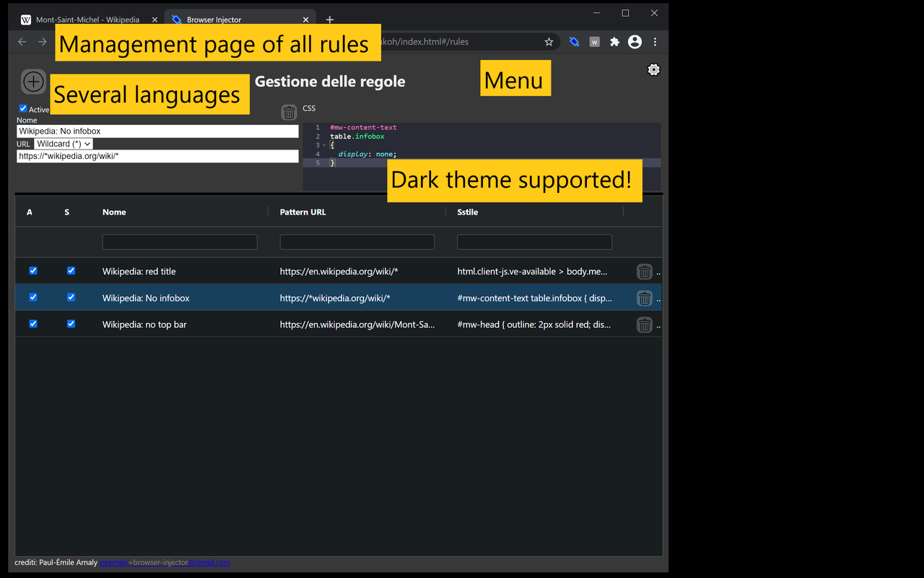Open the Chrome extensions puzzle icon
924x578 pixels.
tap(614, 42)
